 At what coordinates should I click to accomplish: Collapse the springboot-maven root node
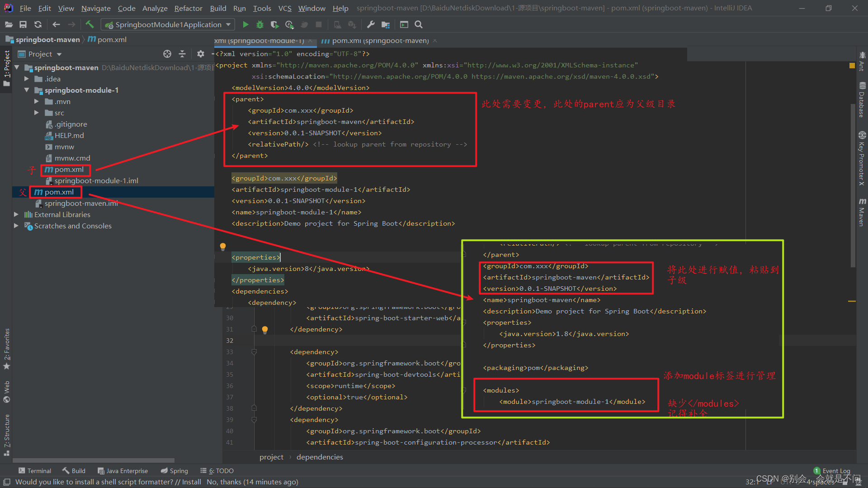click(x=17, y=67)
